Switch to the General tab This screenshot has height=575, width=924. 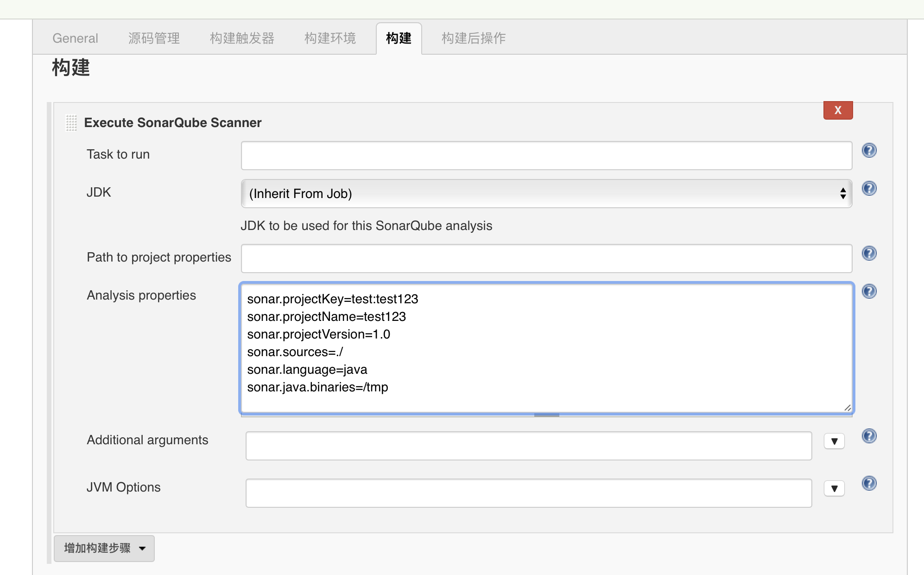pos(75,38)
